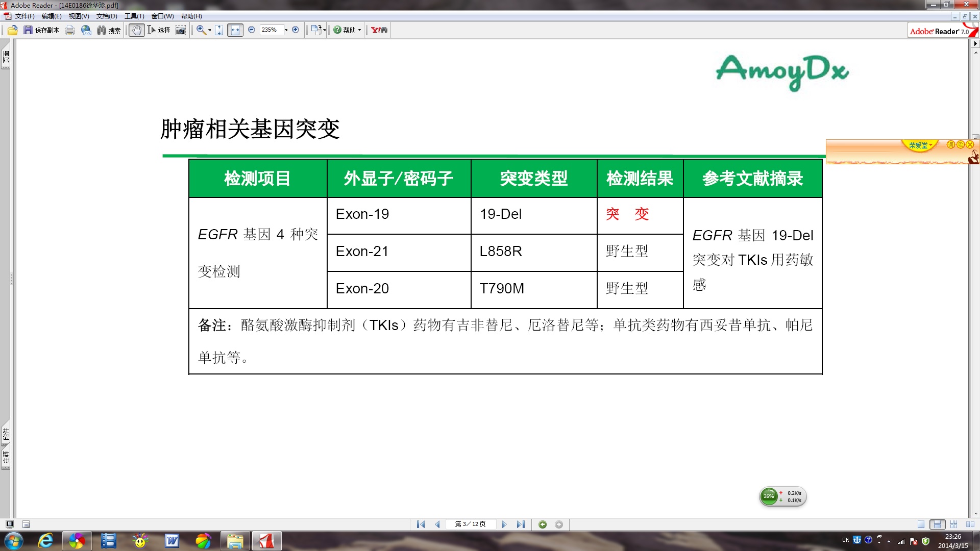Image resolution: width=980 pixels, height=551 pixels.
Task: Switch to Single Page layout
Action: pyautogui.click(x=921, y=524)
